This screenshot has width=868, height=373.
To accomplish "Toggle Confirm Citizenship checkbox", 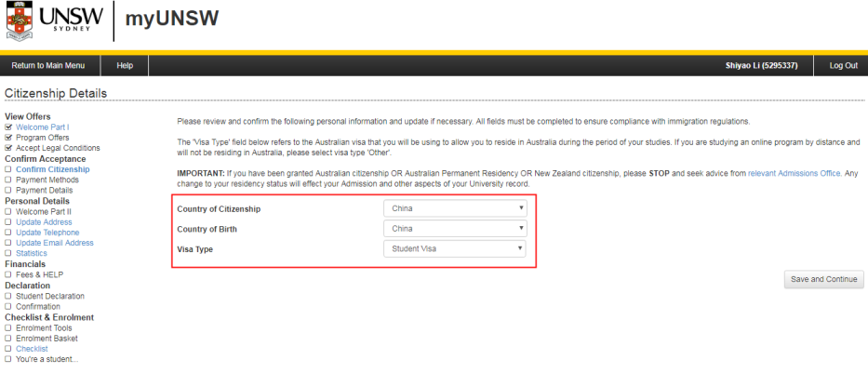I will tap(7, 169).
